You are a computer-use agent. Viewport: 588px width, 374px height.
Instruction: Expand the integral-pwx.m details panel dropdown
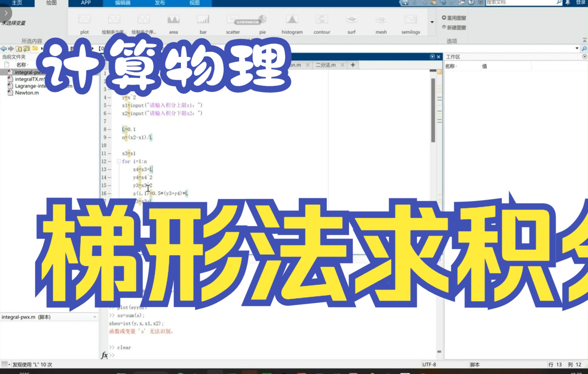(95, 317)
